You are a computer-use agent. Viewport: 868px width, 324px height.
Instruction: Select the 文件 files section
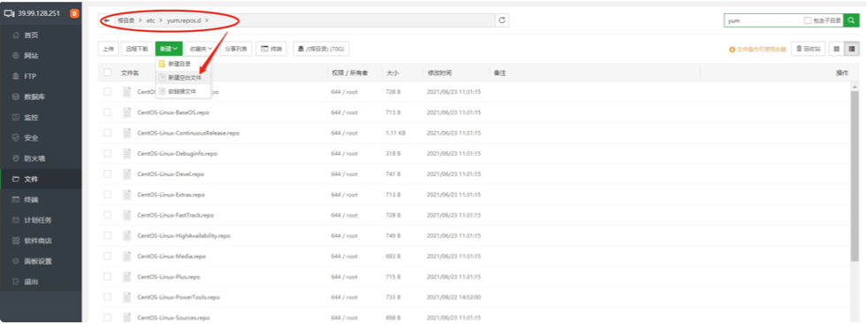coord(41,179)
